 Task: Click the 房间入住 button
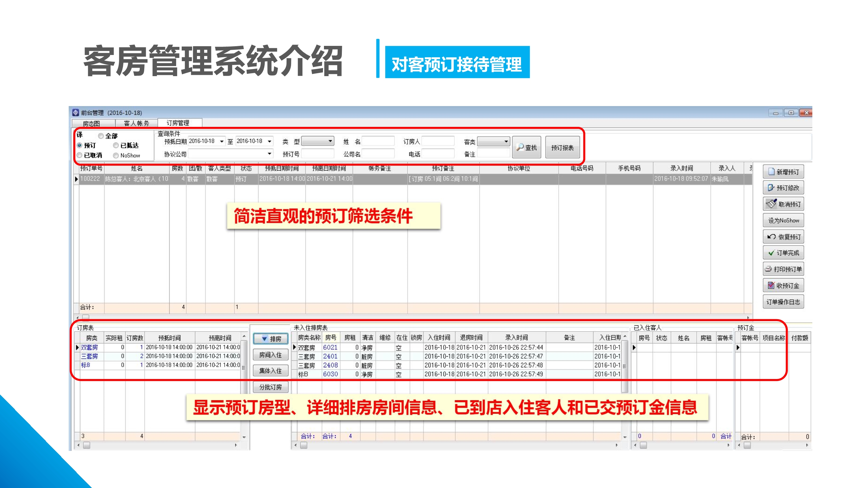pos(270,355)
